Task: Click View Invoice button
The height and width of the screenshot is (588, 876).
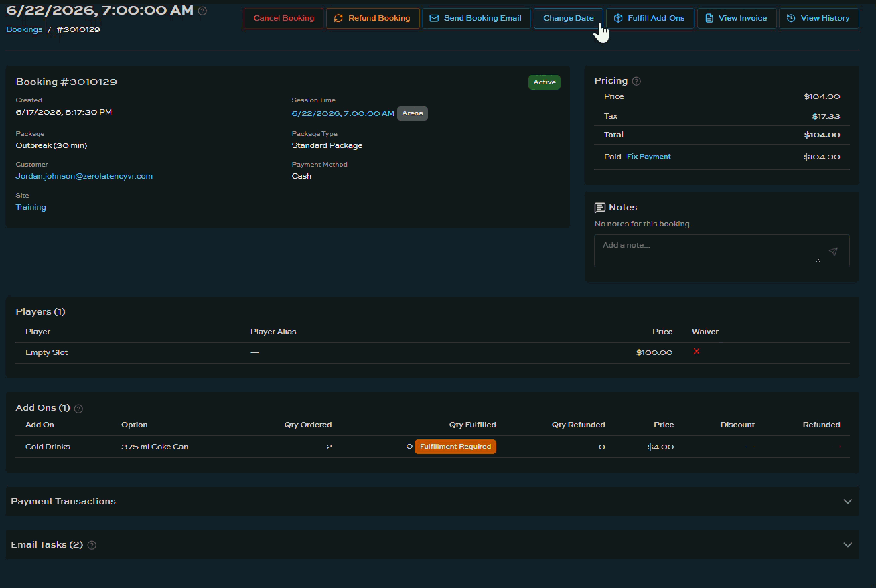Action: 737,18
